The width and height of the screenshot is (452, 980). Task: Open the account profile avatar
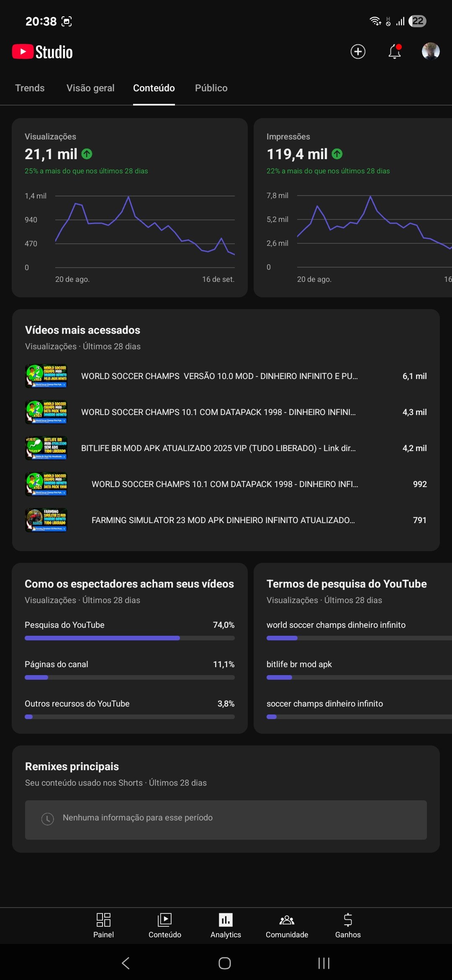(x=431, y=52)
